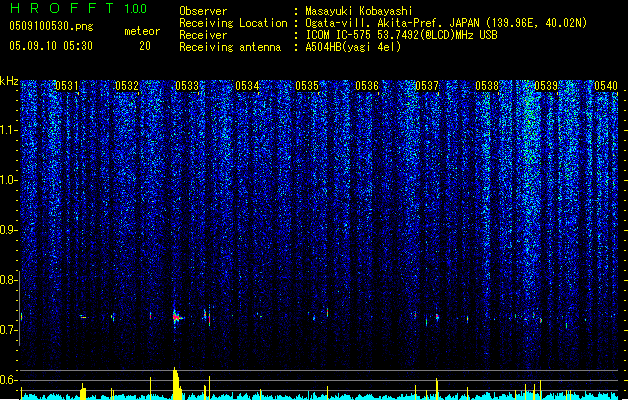Click the Receiving Location field label
This screenshot has height=400, width=629.
coord(233,23)
